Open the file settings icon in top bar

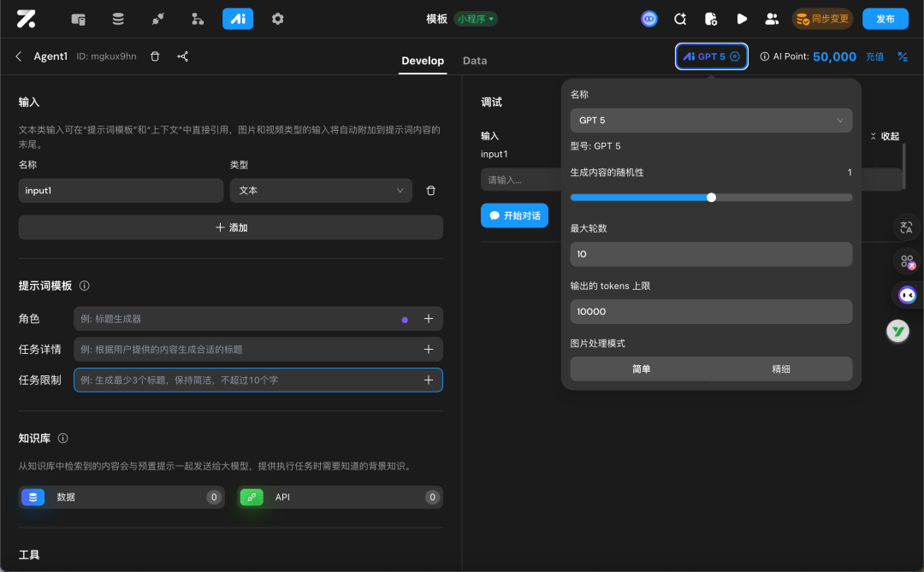pos(711,19)
